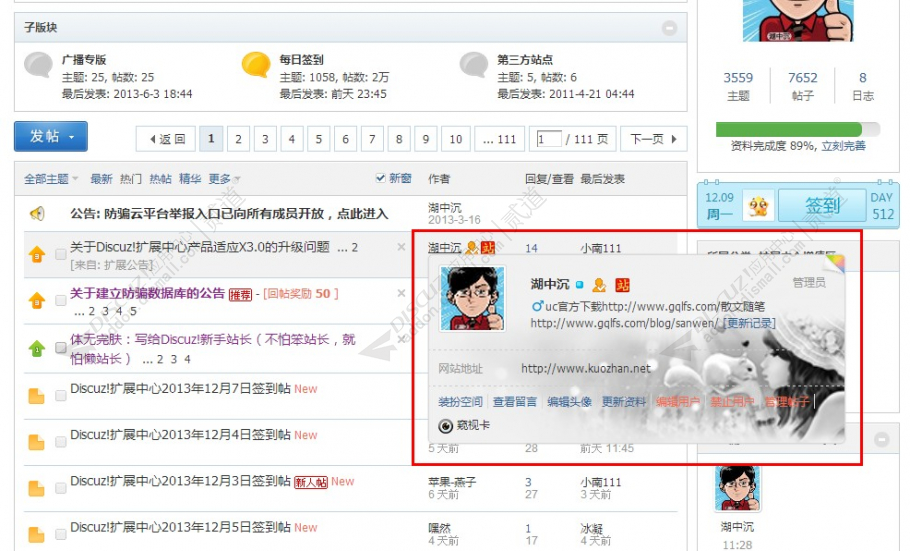Click folder icon for 12月7日签到帖
910x551 pixels.
(x=37, y=396)
